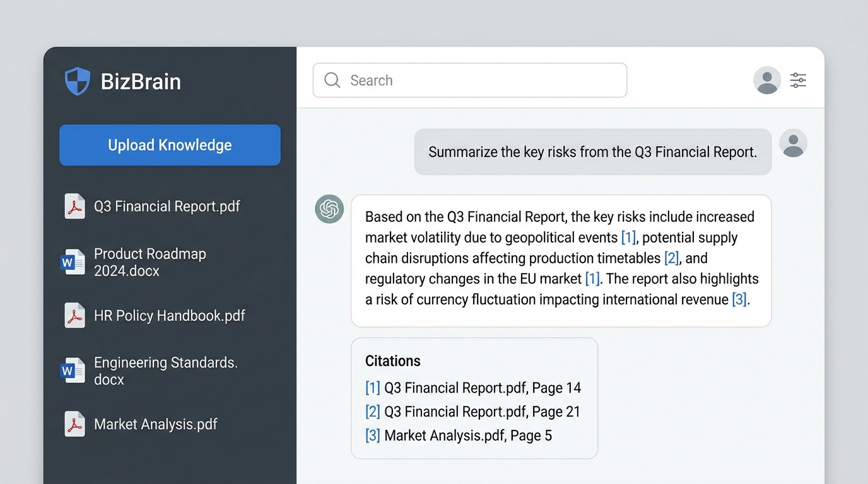Open the user profile avatar in header
Viewport: 868px width, 484px height.
click(x=766, y=80)
